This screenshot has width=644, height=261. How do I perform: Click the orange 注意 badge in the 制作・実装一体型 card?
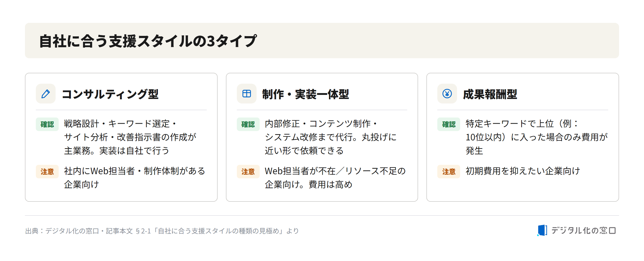248,172
